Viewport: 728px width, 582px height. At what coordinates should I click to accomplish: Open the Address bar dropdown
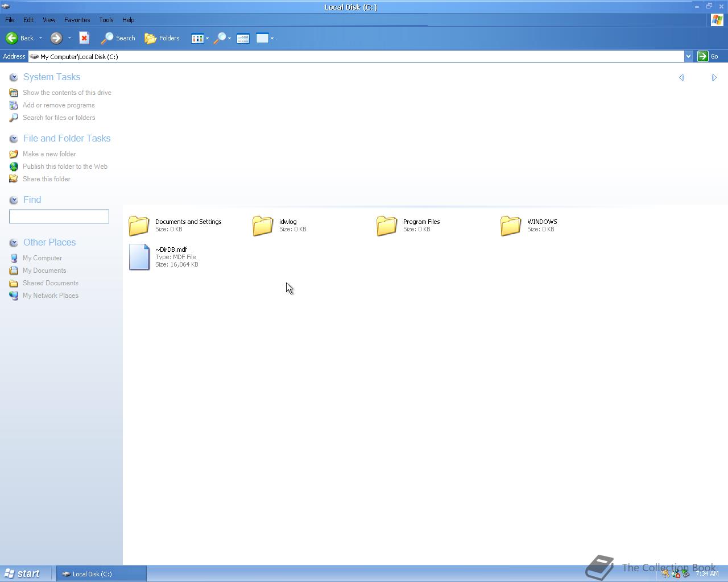pyautogui.click(x=688, y=56)
